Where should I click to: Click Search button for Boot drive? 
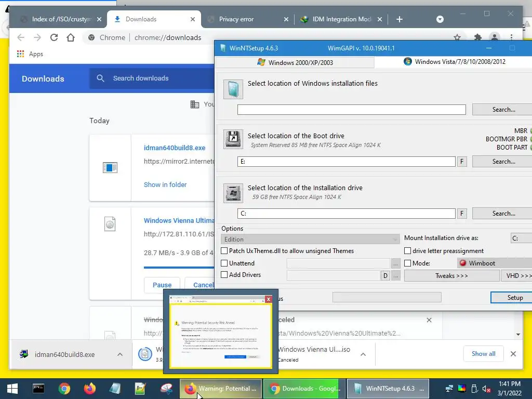[503, 162]
